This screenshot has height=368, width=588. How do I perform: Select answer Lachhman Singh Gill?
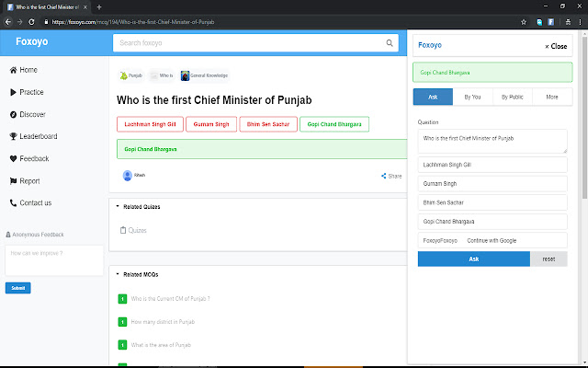(150, 124)
